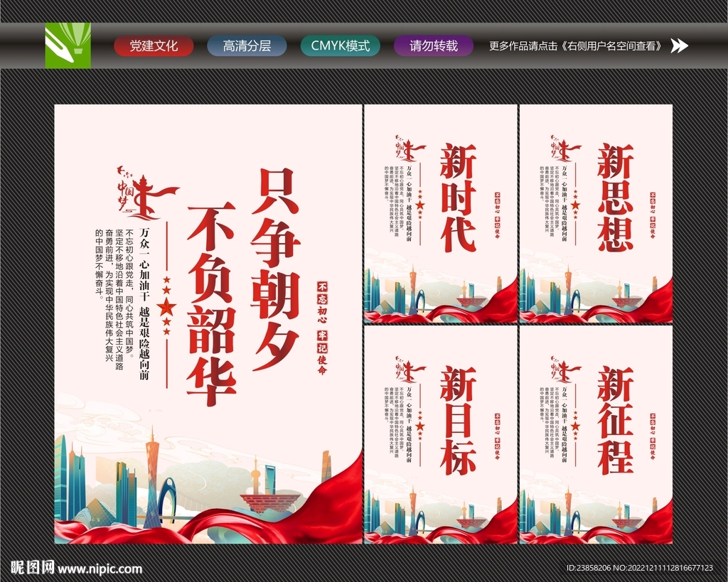Click the www.nipic.com site link

point(100,568)
